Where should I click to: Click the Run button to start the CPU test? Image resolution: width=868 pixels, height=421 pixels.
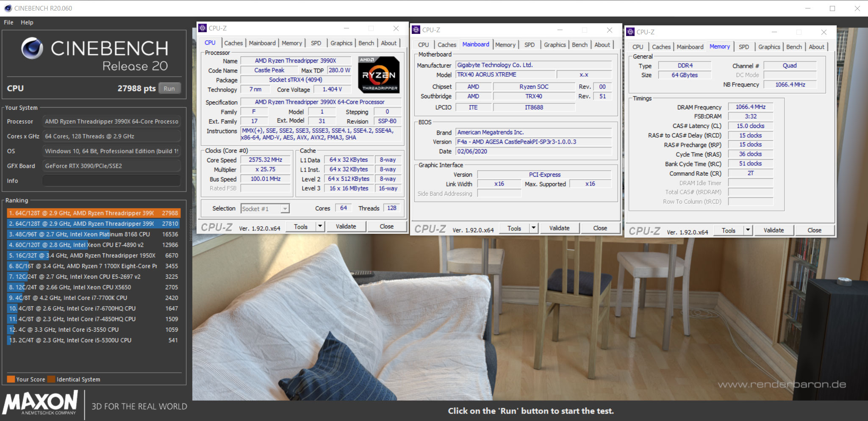[169, 88]
